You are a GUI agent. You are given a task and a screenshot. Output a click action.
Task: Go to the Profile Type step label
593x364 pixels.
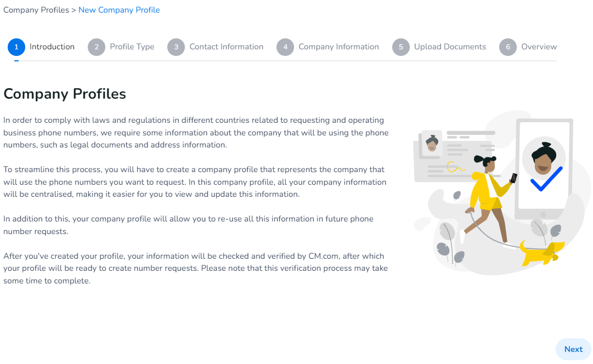[132, 47]
